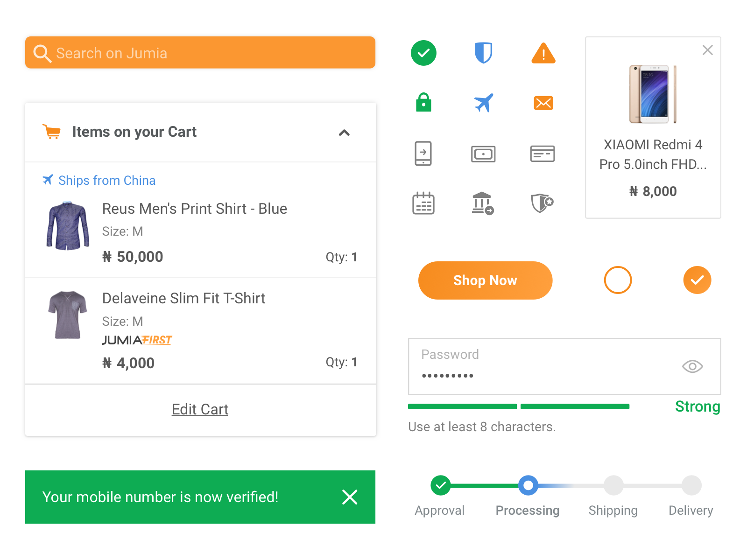Click the green padlock icon

pos(423,103)
